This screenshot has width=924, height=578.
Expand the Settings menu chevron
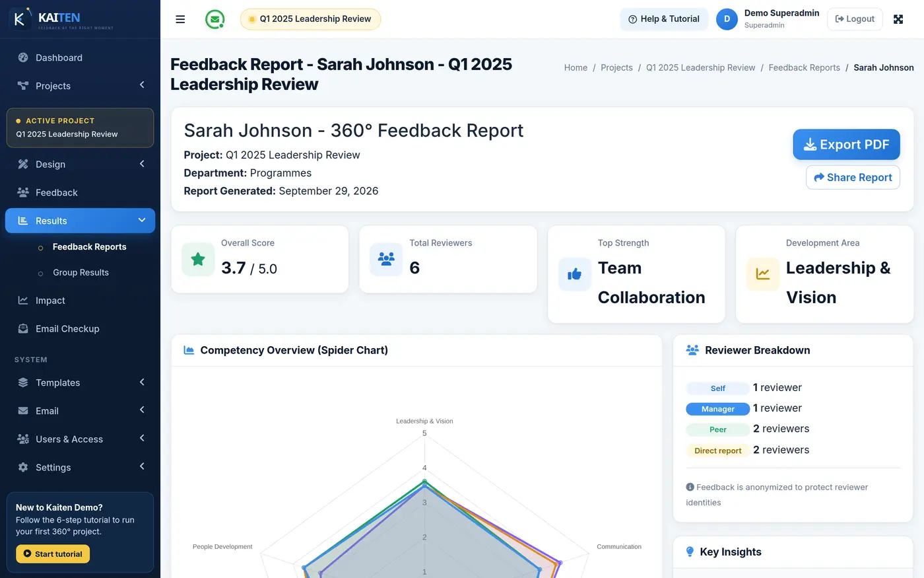point(142,467)
